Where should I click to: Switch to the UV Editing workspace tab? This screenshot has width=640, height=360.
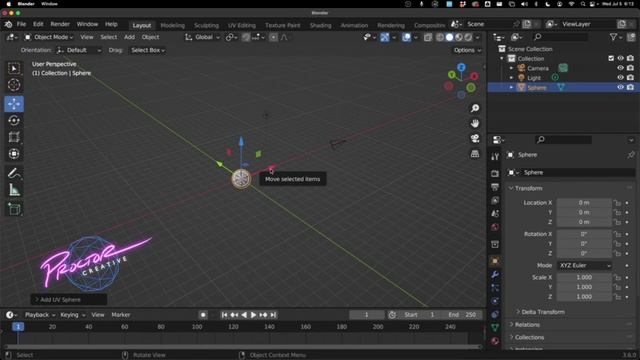point(241,25)
